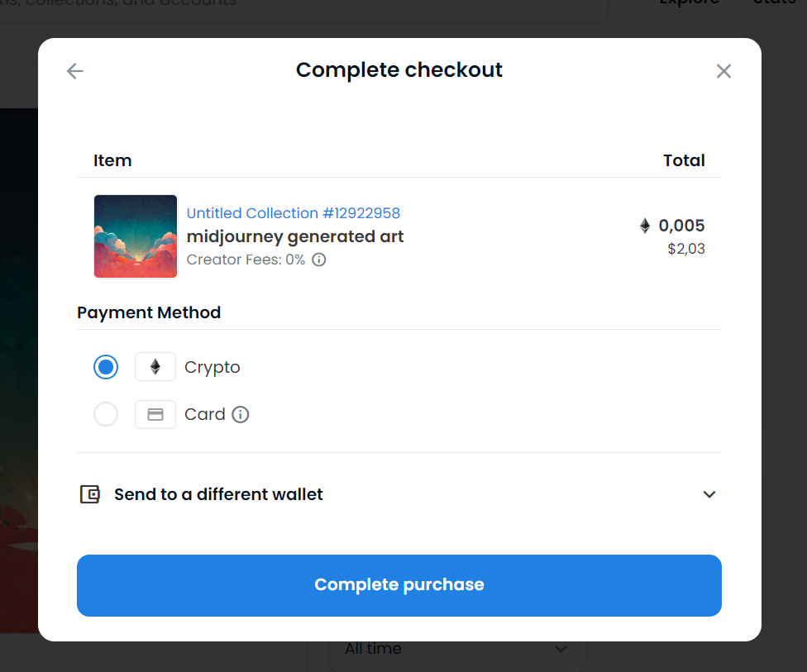Choose Card payment method label
Viewport: 807px width, 672px height.
[205, 414]
